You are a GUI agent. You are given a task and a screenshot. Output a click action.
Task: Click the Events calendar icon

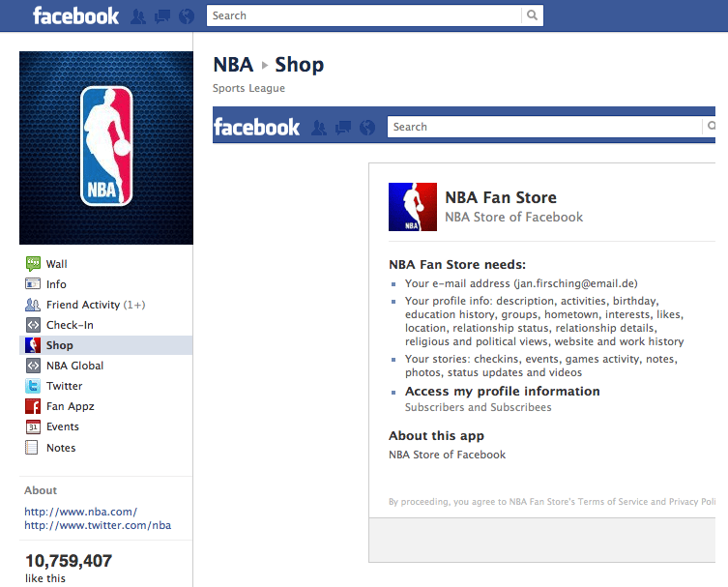click(x=33, y=426)
